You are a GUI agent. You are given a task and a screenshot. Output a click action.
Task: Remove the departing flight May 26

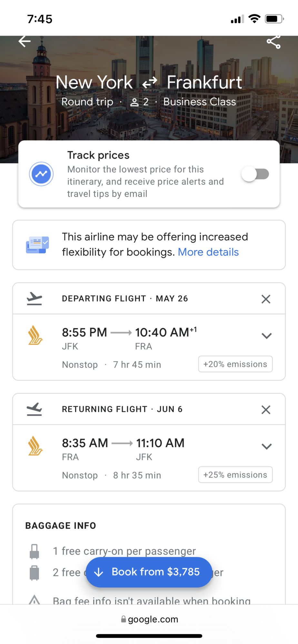[x=266, y=299]
